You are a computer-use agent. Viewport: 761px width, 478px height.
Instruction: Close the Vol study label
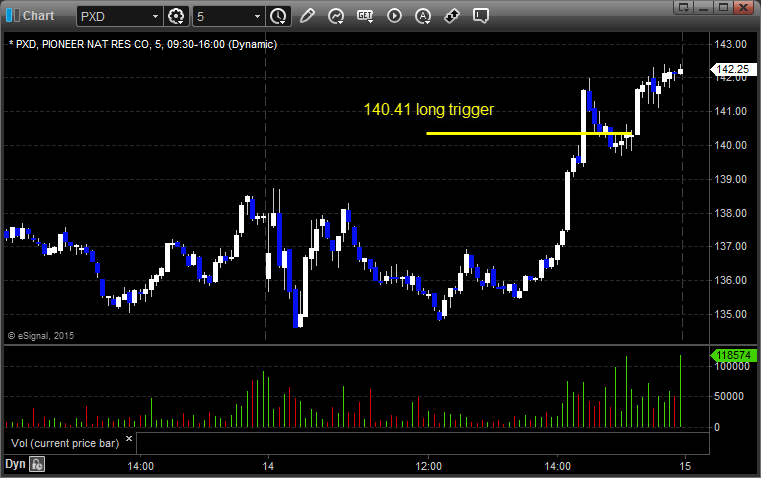[x=129, y=439]
